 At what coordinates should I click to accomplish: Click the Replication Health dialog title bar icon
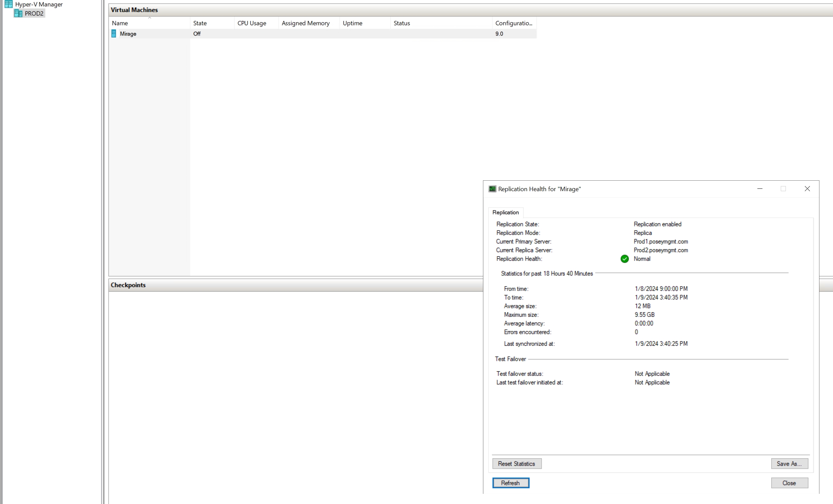(492, 189)
